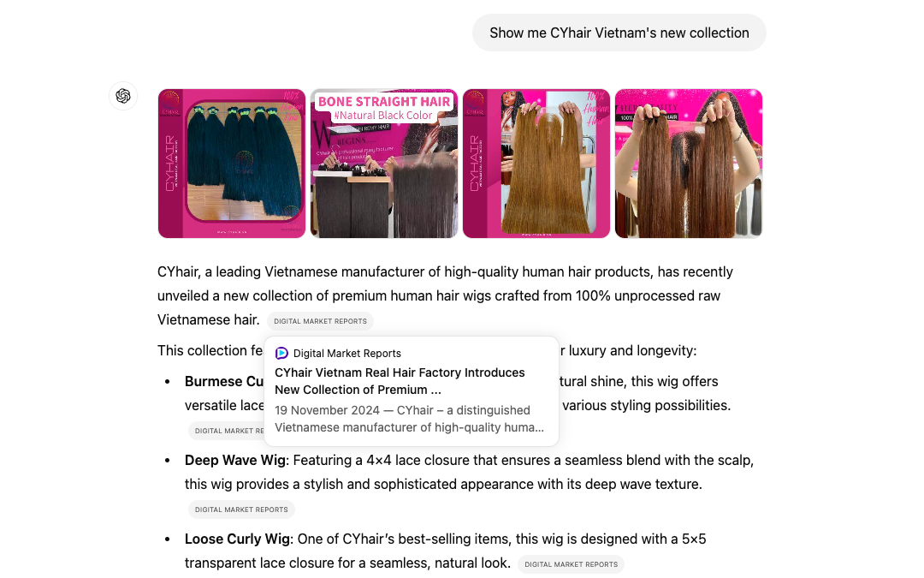Viewport: 924px width, 578px height.
Task: Click the '5×5 transparent lace closure' sentence
Action: [445, 551]
